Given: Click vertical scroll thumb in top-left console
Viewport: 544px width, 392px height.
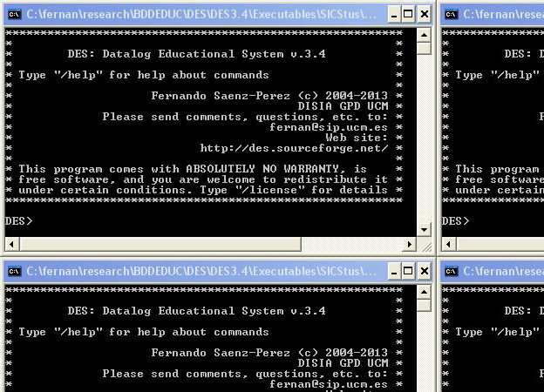Looking at the screenshot, I should (x=424, y=48).
